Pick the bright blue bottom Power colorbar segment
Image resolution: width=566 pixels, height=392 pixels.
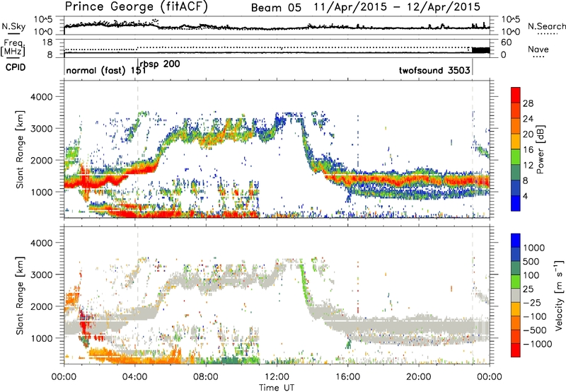pos(516,204)
